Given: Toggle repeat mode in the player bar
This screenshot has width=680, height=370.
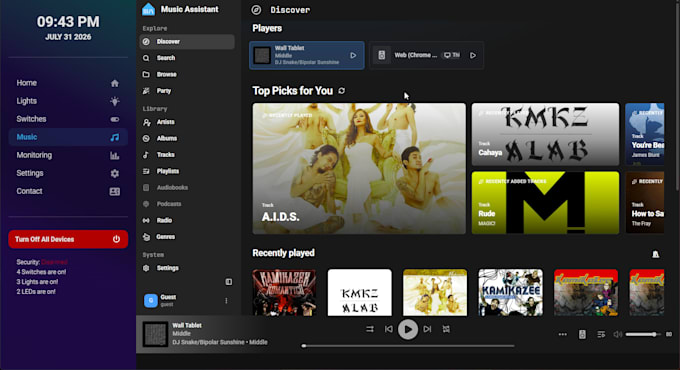Looking at the screenshot, I should [x=446, y=329].
